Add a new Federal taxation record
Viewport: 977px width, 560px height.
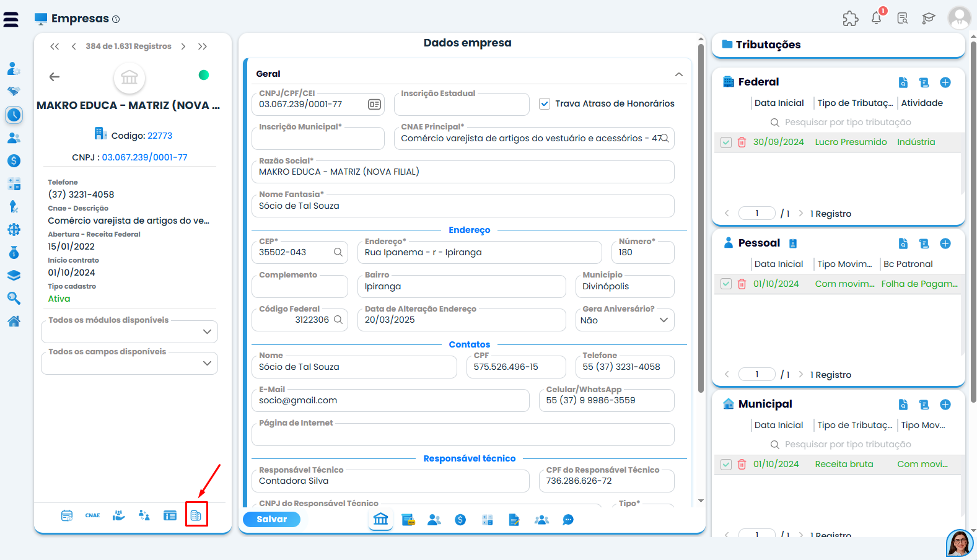[x=945, y=82]
